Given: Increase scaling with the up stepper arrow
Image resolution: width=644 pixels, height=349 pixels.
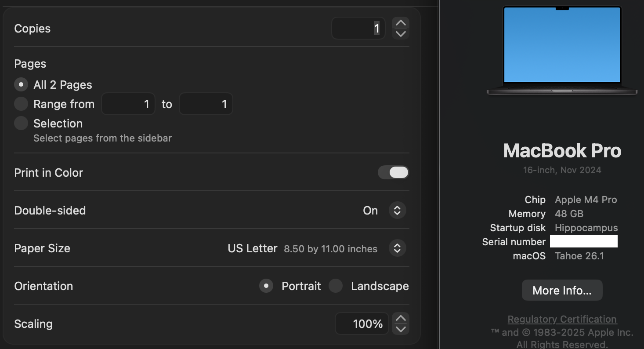Looking at the screenshot, I should 401,318.
